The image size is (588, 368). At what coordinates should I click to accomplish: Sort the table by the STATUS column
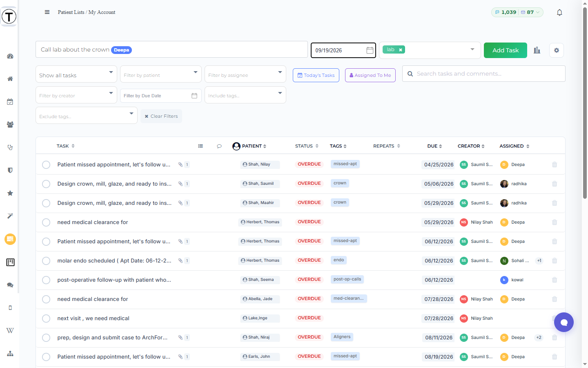(x=307, y=146)
